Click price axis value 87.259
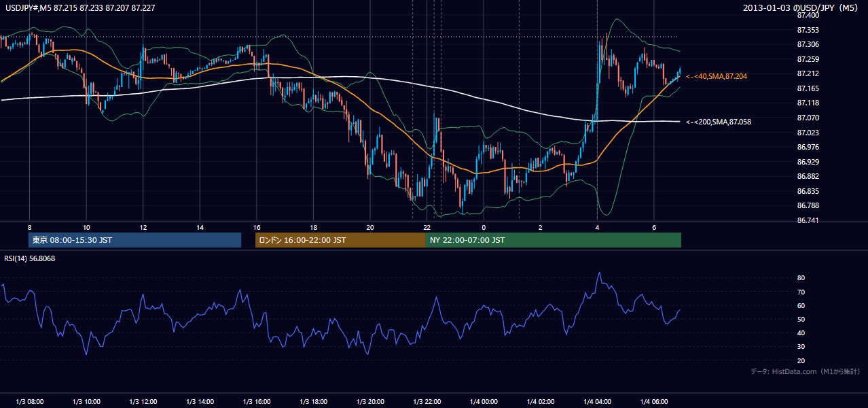The width and height of the screenshot is (868, 408). (808, 59)
